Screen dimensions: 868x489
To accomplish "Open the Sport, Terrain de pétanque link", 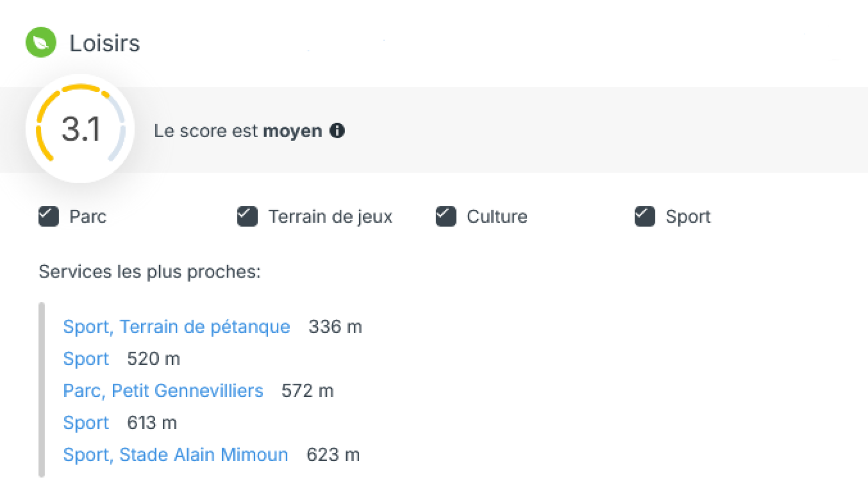I will (176, 326).
